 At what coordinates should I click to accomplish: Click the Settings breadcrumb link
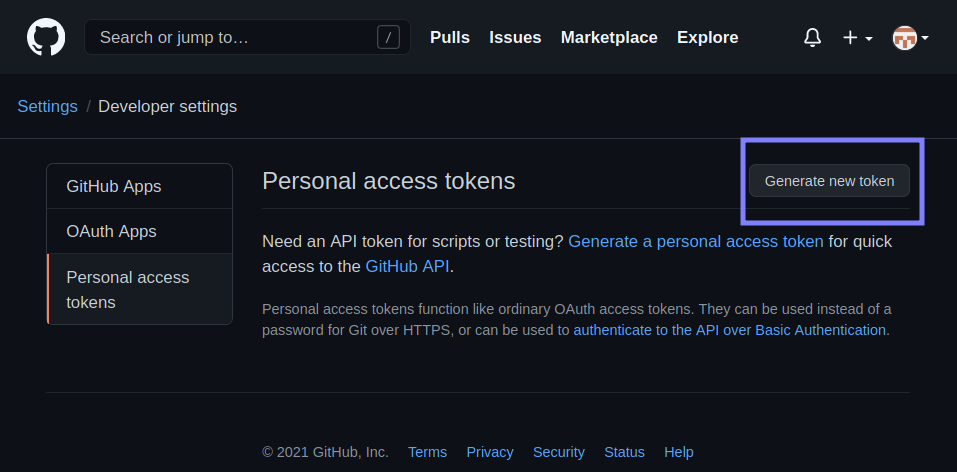[x=47, y=106]
